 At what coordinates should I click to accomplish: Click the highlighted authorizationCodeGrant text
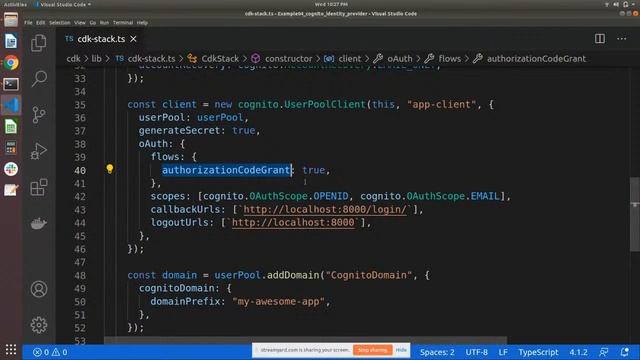226,170
